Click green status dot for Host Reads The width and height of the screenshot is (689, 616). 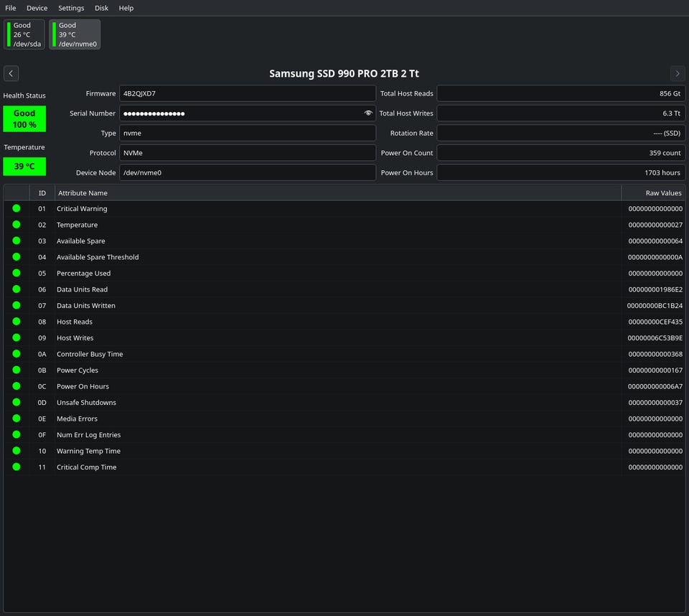click(x=17, y=322)
